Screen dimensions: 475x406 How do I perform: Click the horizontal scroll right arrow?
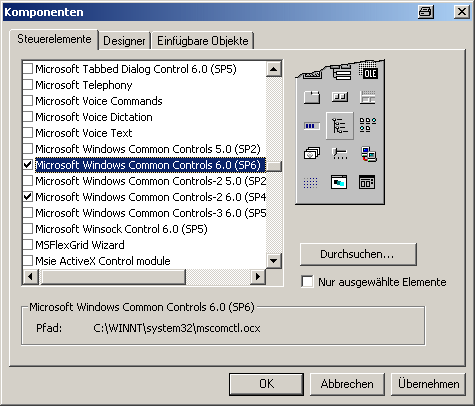258,276
